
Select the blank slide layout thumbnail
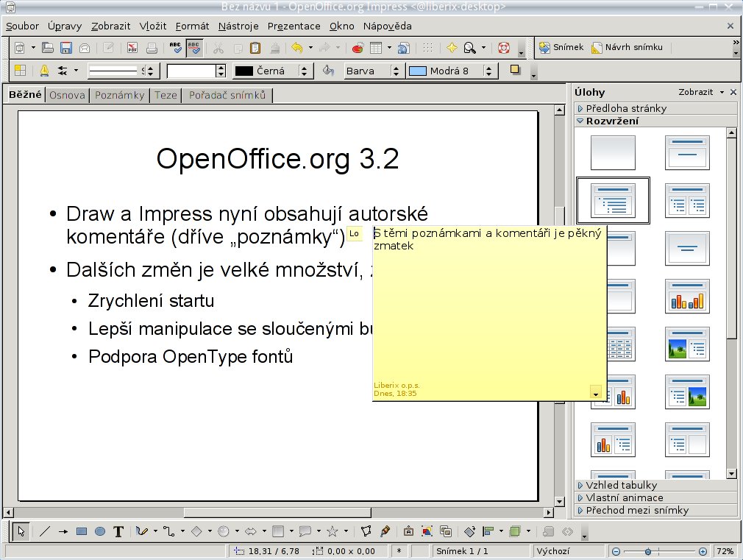[613, 152]
